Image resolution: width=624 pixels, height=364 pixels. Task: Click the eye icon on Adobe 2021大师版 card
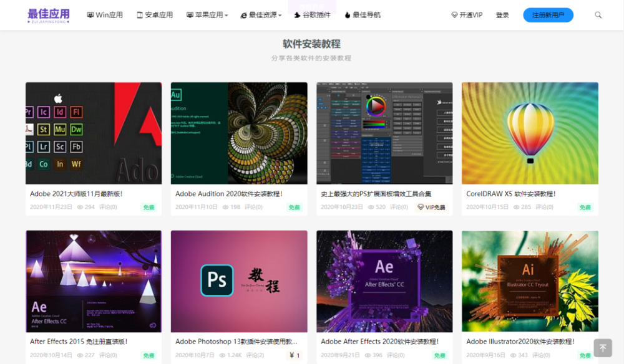pos(80,207)
